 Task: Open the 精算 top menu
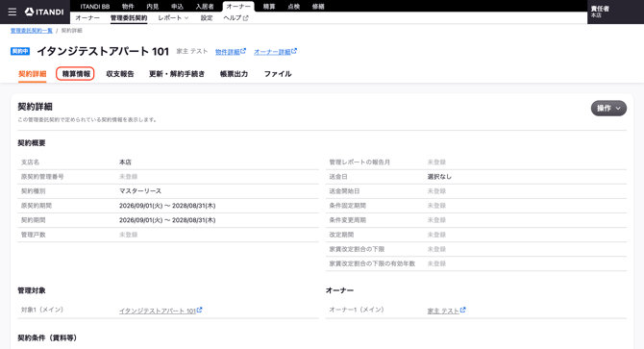pyautogui.click(x=269, y=7)
